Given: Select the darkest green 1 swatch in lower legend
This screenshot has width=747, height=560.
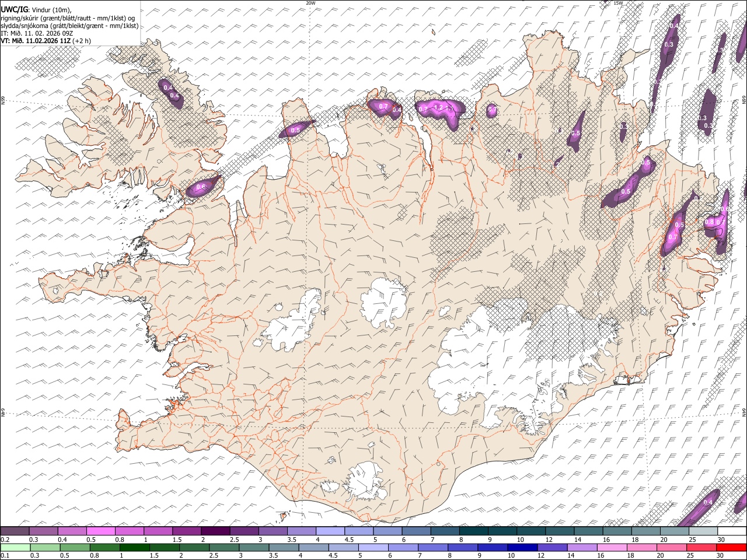Looking at the screenshot, I should (135, 547).
